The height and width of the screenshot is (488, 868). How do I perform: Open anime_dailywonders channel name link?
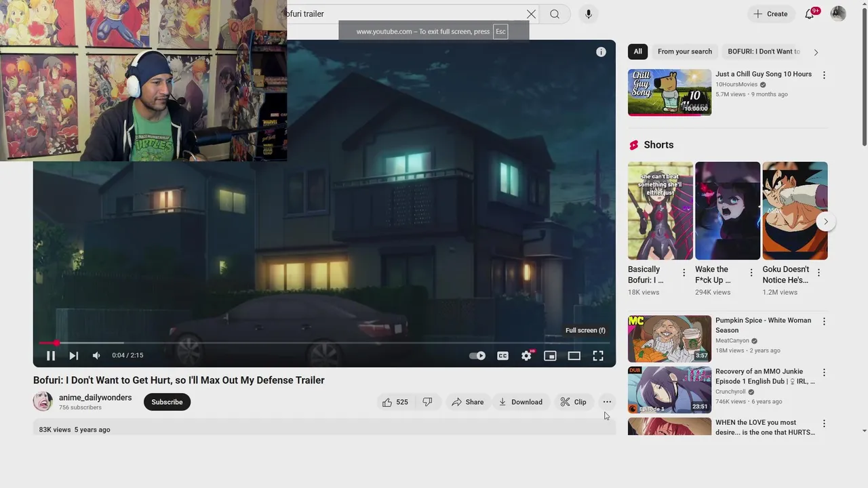(x=95, y=398)
